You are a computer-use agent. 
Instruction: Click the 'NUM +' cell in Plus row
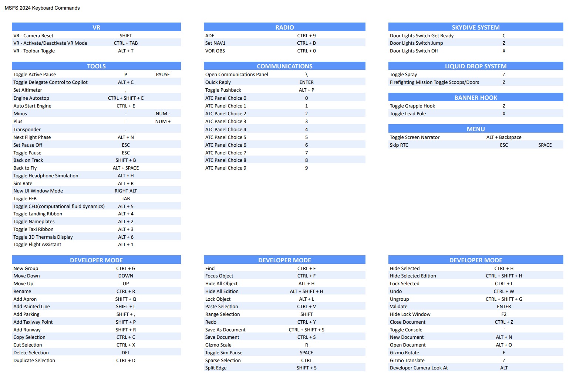tap(163, 122)
